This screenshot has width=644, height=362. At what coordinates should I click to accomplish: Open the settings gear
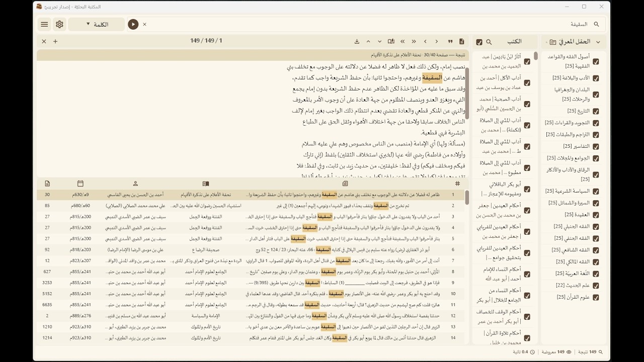pos(59,24)
